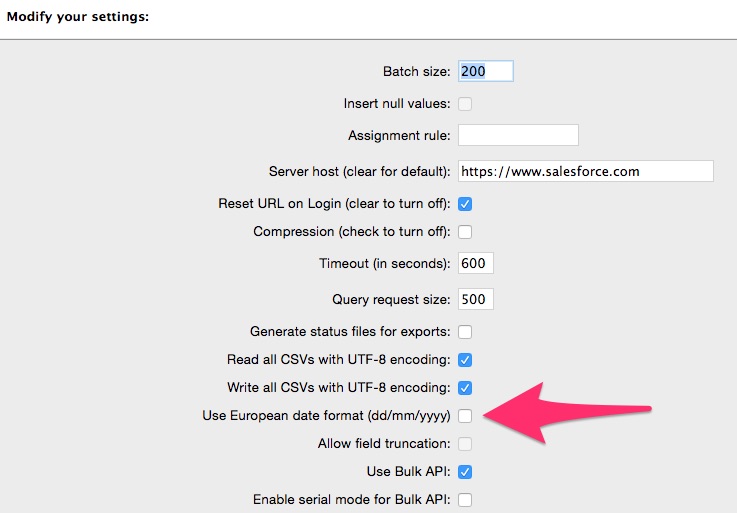Viewport: 737px width, 513px height.
Task: Uncheck Write all CSVs with UTF-8 encoding
Action: [x=465, y=388]
